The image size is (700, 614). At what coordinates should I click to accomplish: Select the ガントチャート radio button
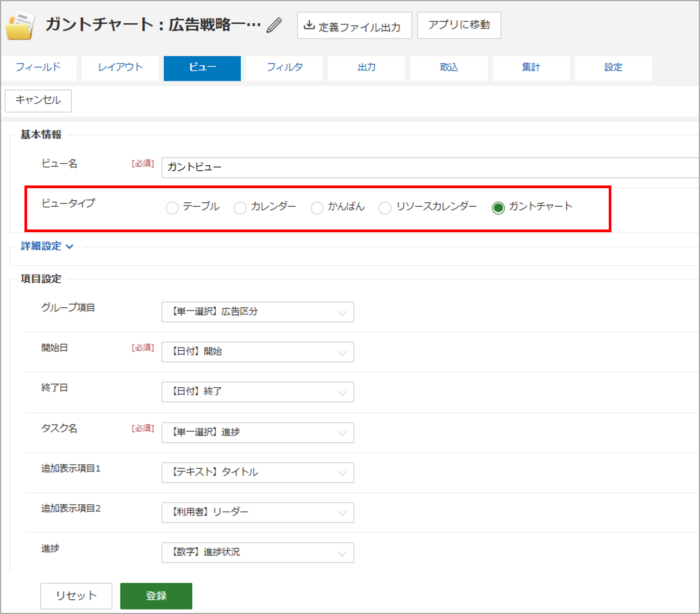(498, 208)
